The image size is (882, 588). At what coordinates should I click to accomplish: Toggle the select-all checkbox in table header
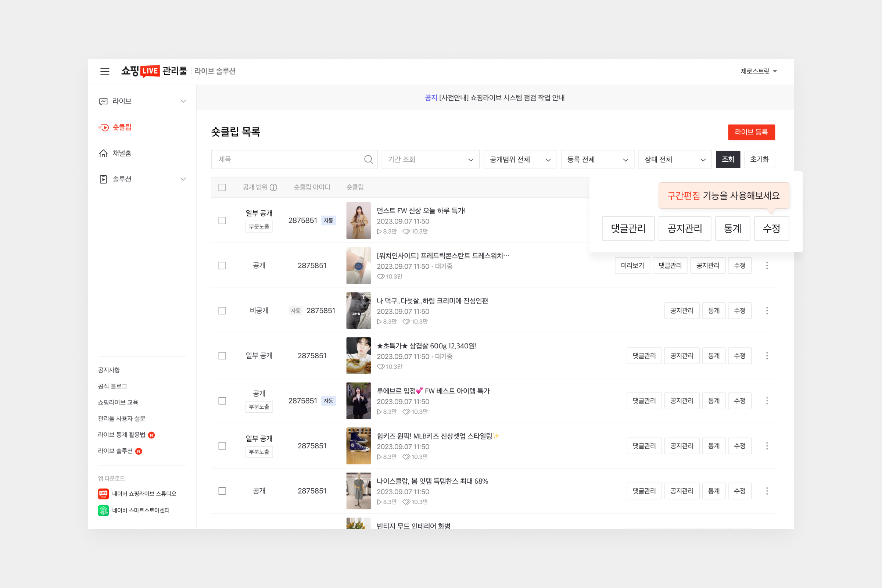pos(222,187)
